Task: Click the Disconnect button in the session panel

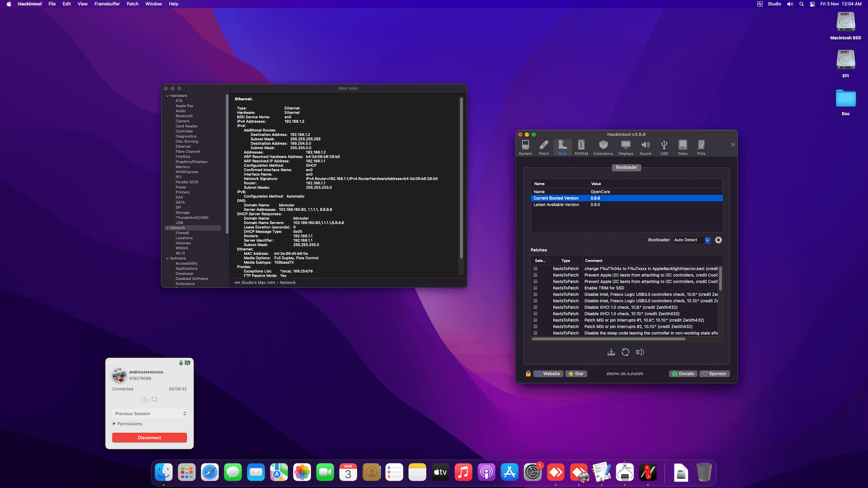Action: tap(149, 438)
